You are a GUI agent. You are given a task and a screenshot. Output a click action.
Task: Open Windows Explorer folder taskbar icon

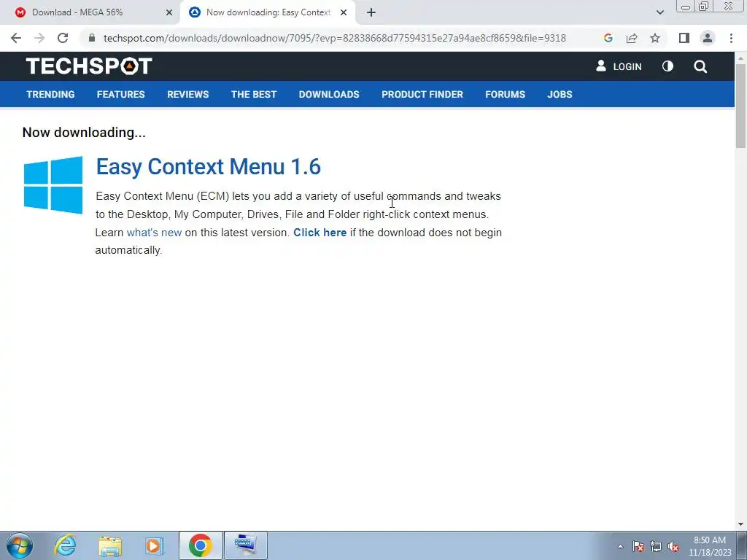click(111, 545)
